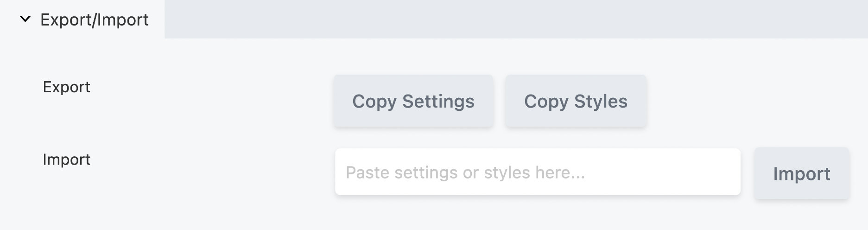Copy current settings to clipboard

413,101
